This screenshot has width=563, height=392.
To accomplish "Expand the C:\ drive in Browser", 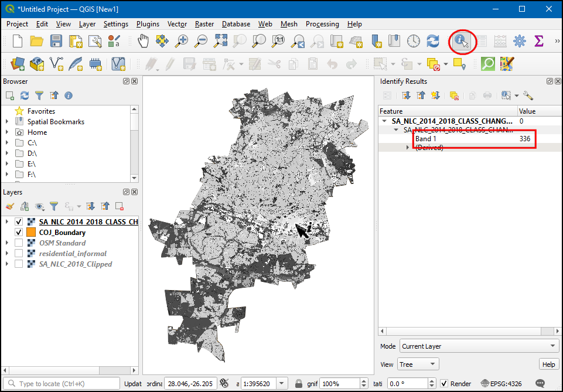I will pyautogui.click(x=7, y=143).
